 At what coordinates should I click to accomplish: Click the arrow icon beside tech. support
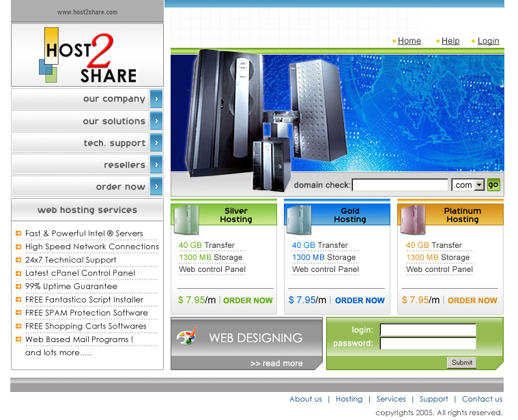156,143
